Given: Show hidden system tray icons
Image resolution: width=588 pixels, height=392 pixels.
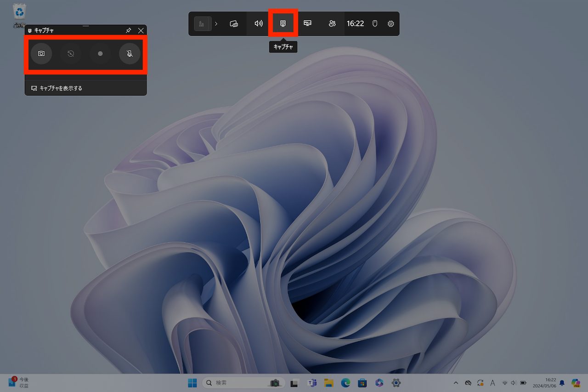Looking at the screenshot, I should (456, 382).
